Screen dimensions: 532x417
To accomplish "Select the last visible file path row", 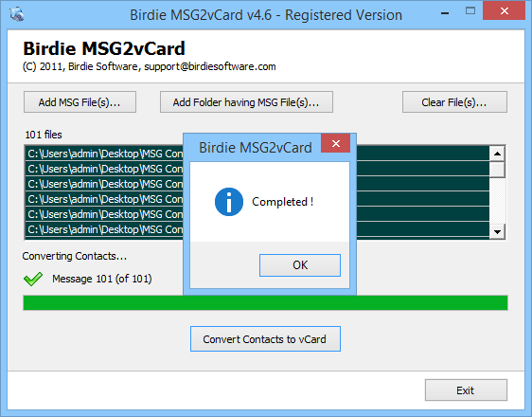I will pyautogui.click(x=257, y=229).
